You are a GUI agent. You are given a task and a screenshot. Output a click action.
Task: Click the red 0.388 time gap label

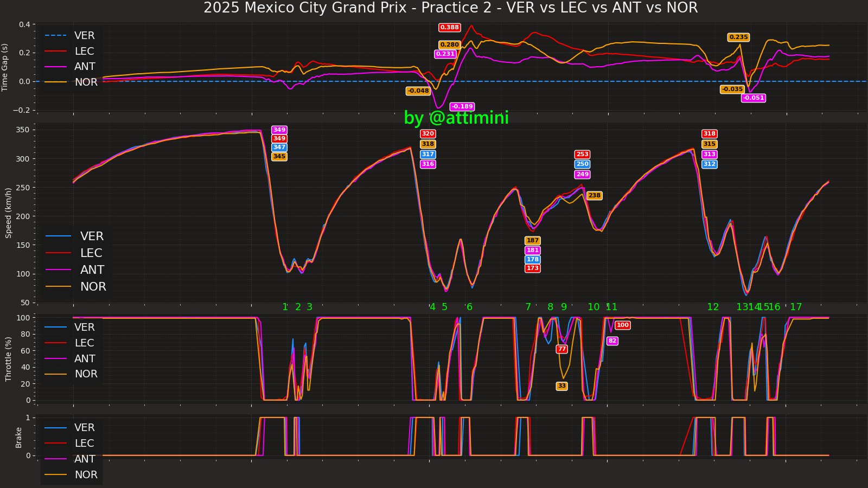click(449, 28)
